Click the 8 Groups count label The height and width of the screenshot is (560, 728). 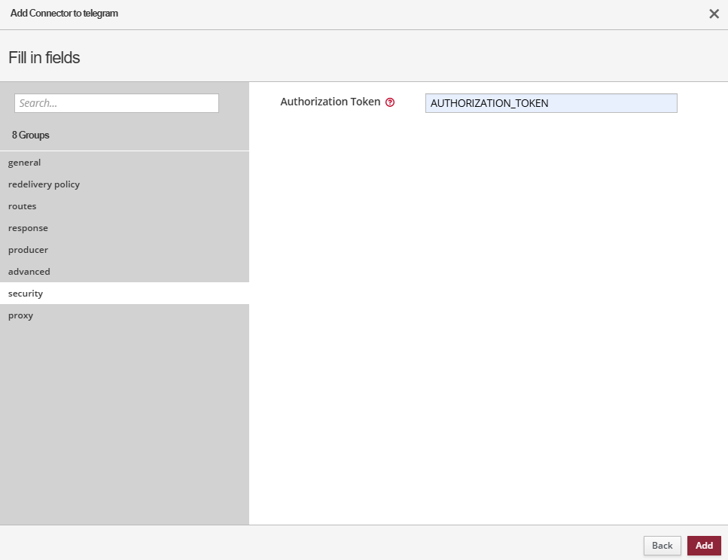(x=31, y=135)
